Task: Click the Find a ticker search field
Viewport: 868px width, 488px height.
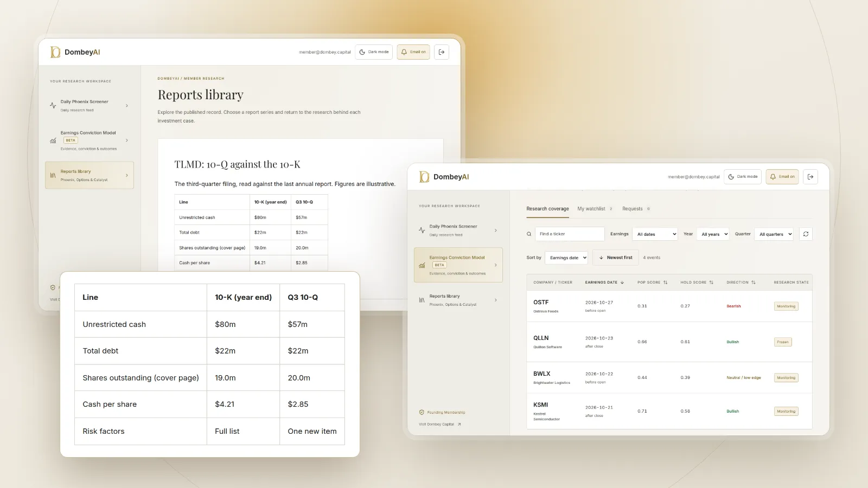Action: 570,234
